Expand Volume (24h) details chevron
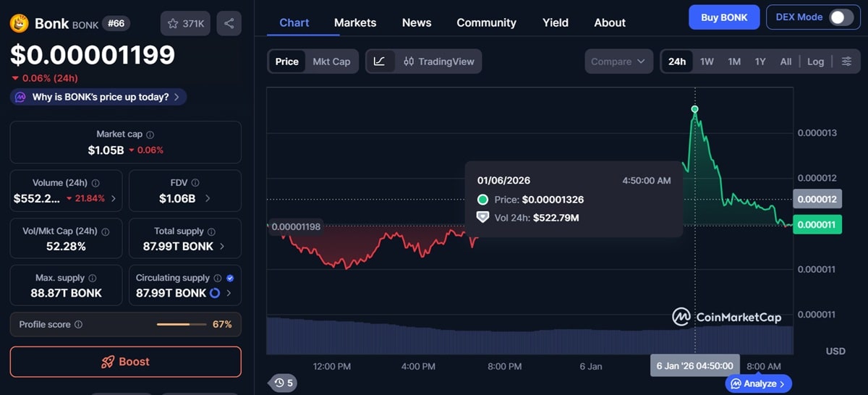 113,198
